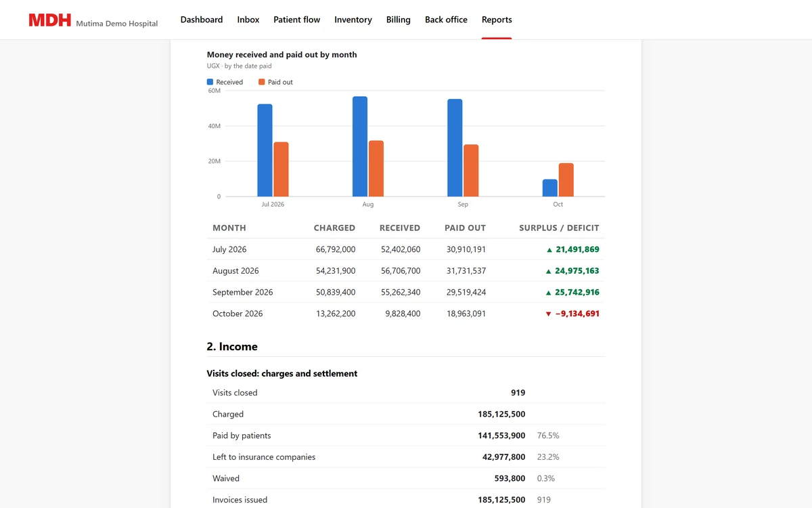The image size is (812, 508).
Task: Click Left to insurance companies row label
Action: point(264,457)
